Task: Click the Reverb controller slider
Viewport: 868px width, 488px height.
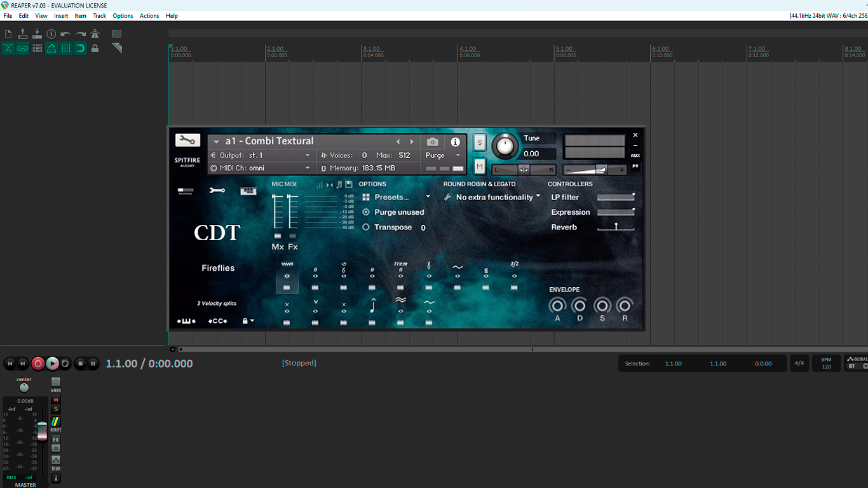Action: (616, 227)
